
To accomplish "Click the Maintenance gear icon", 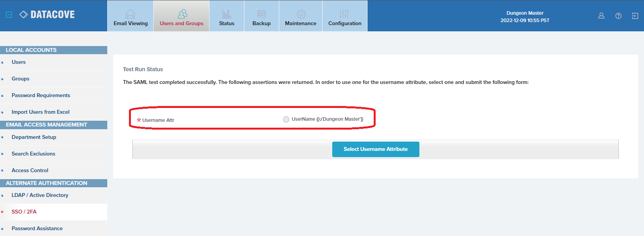I will click(301, 14).
